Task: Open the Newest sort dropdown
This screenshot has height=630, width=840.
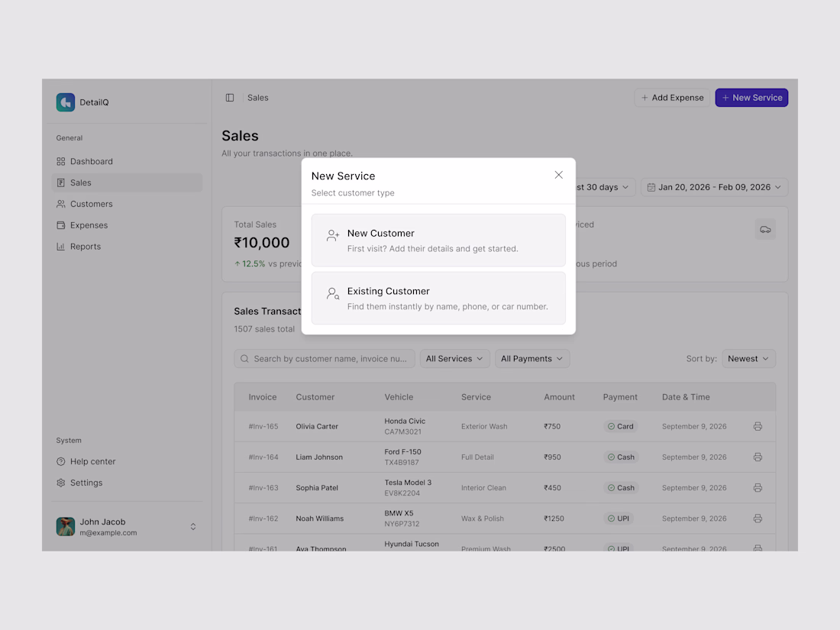Action: (x=748, y=359)
